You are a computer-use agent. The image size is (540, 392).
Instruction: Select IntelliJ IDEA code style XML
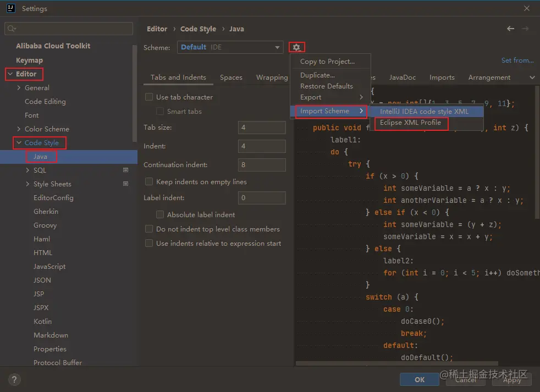click(x=426, y=111)
